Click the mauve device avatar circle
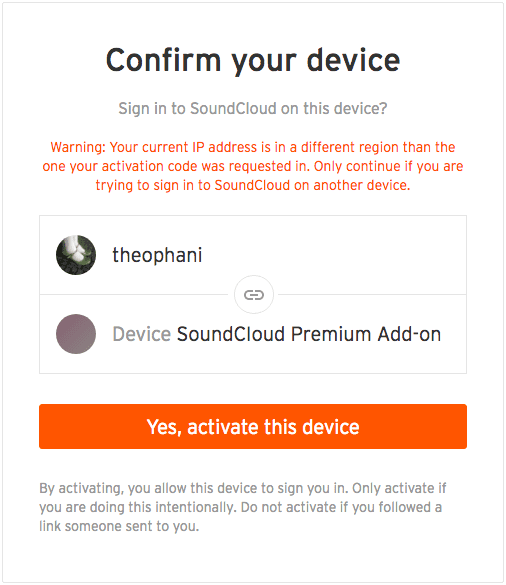 pyautogui.click(x=76, y=334)
